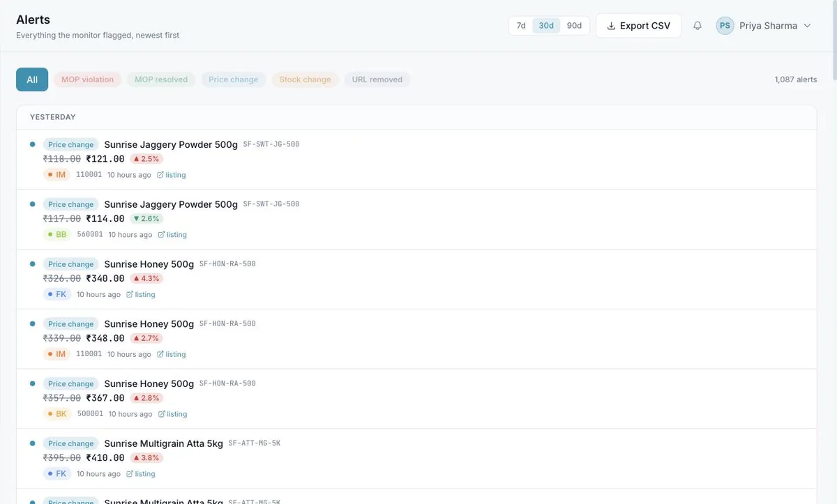Filter by Stock change
Screen dimensions: 837x504
click(305, 79)
